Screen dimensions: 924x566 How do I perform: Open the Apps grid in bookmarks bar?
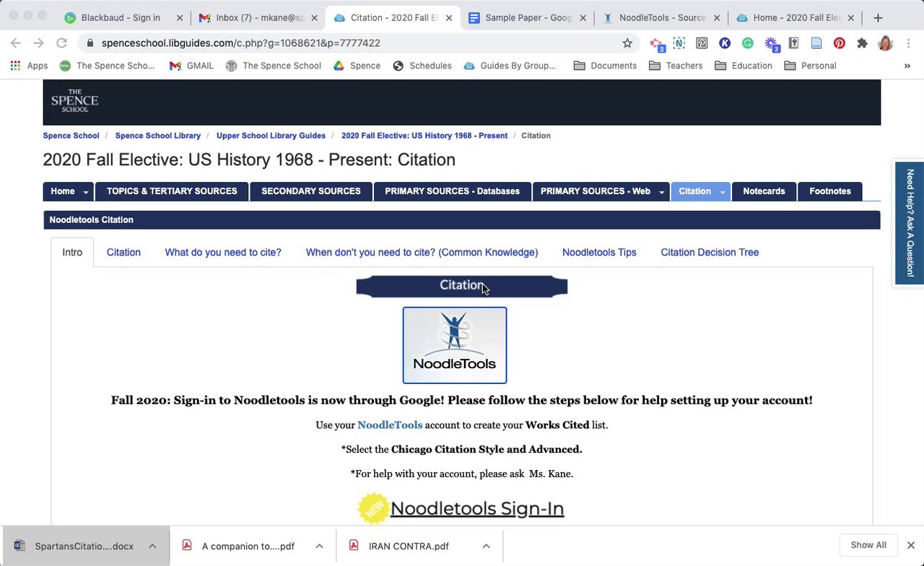pyautogui.click(x=29, y=66)
